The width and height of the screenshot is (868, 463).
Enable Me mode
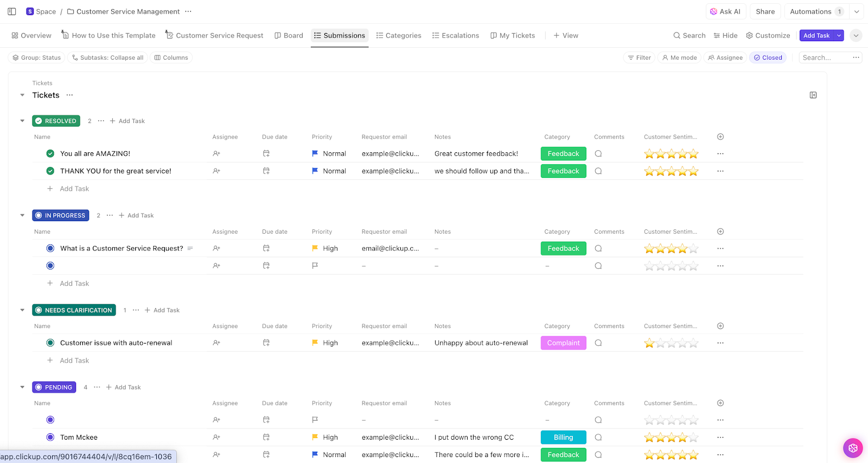(x=679, y=57)
